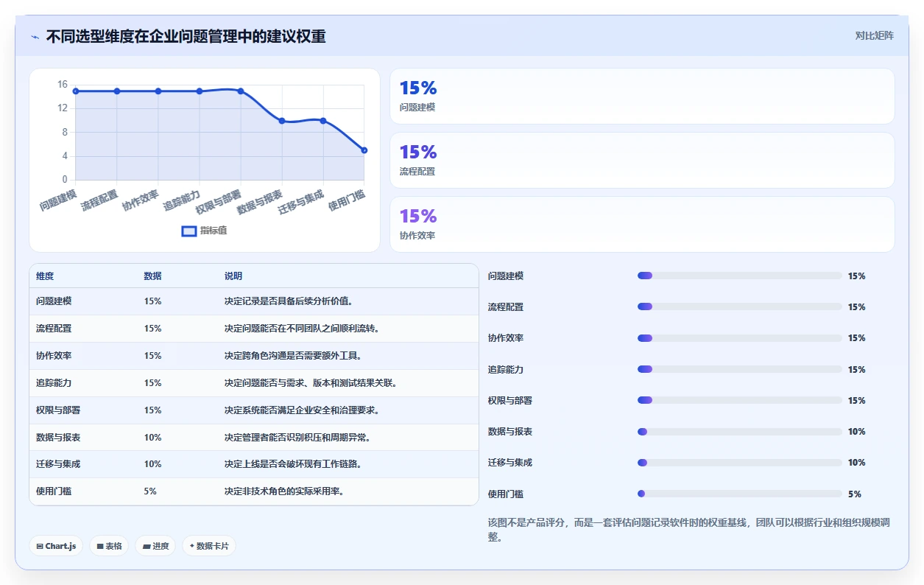Click 决定非技术角色的实际采用率 description text
The image size is (924, 585).
pos(285,491)
